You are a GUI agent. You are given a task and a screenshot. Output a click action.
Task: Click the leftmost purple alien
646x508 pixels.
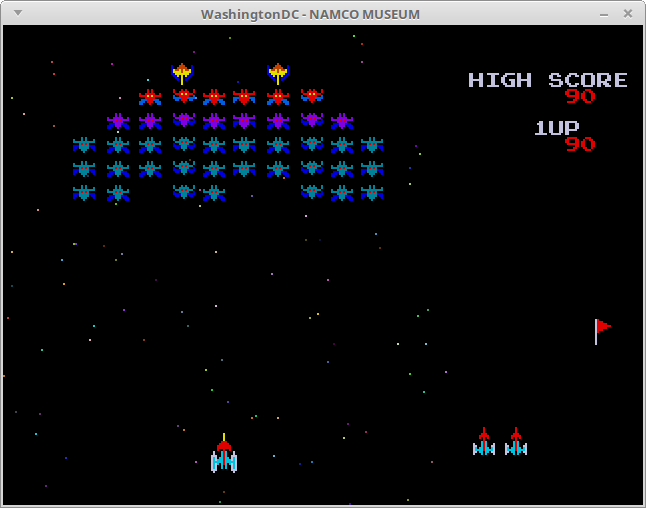pos(118,121)
